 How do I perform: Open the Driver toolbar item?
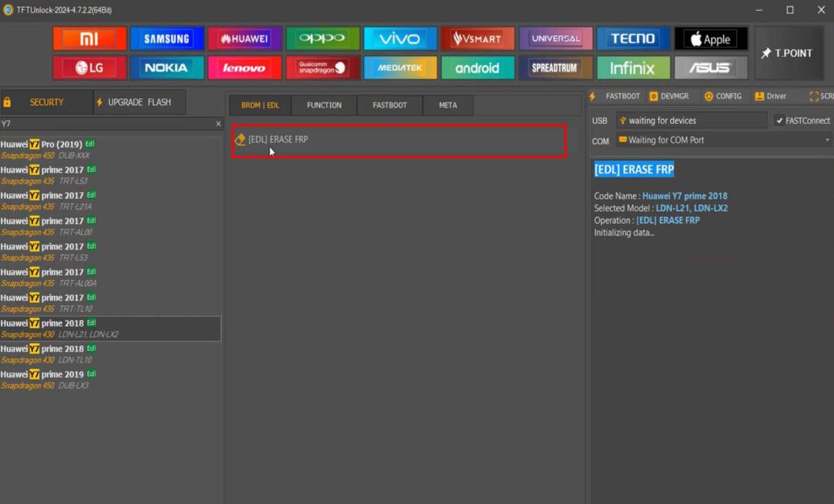coord(770,96)
